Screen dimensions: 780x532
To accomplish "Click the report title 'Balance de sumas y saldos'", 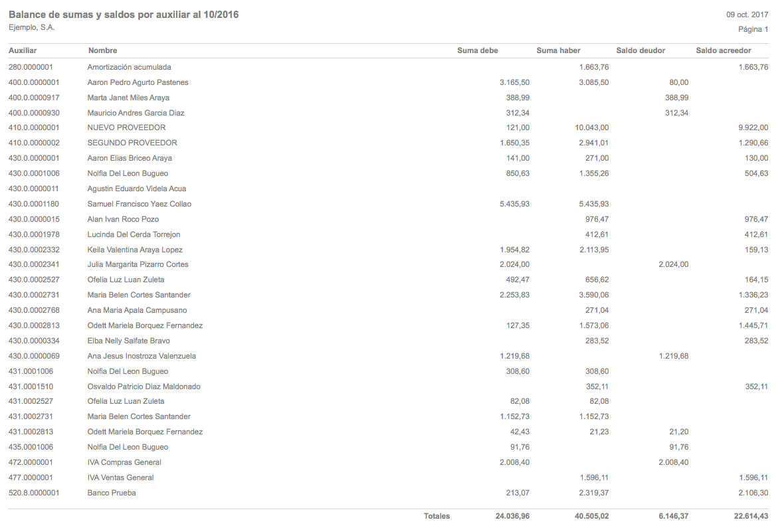I will click(x=124, y=15).
